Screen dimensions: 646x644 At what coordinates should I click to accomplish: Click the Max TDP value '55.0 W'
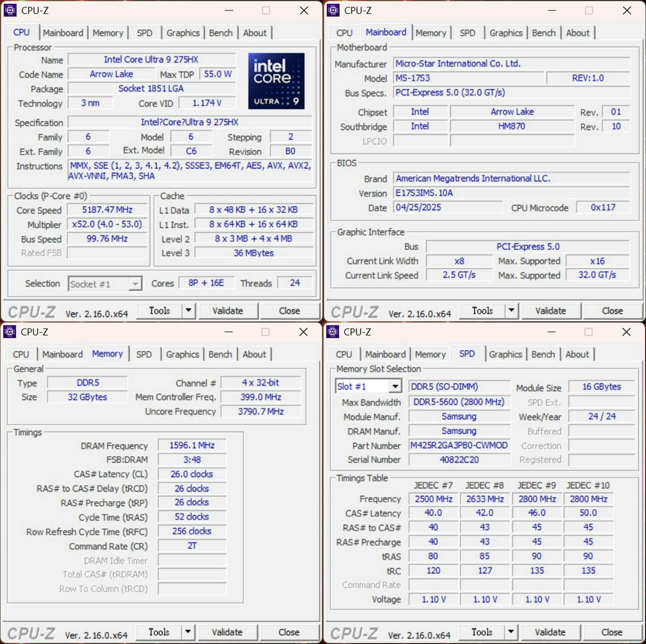point(218,74)
